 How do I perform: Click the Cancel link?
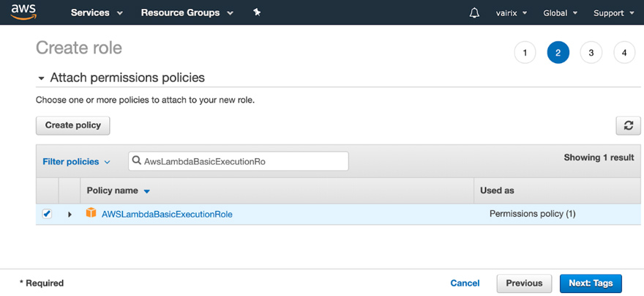tap(465, 284)
